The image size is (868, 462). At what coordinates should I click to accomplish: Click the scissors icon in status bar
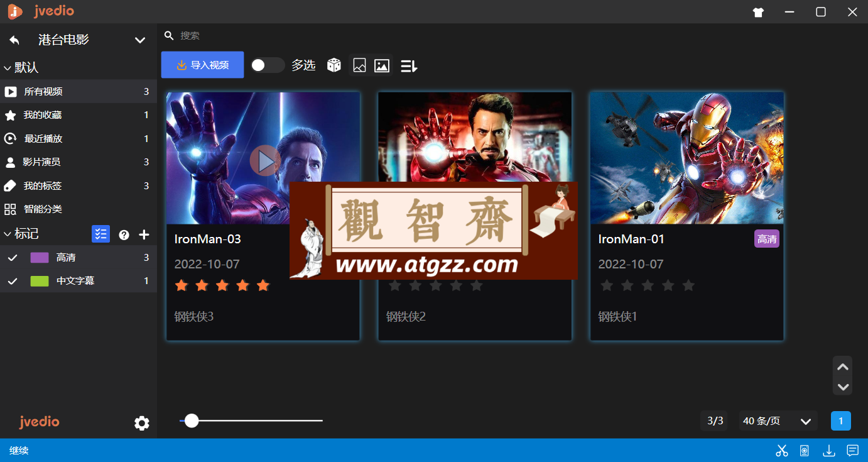[x=782, y=450]
